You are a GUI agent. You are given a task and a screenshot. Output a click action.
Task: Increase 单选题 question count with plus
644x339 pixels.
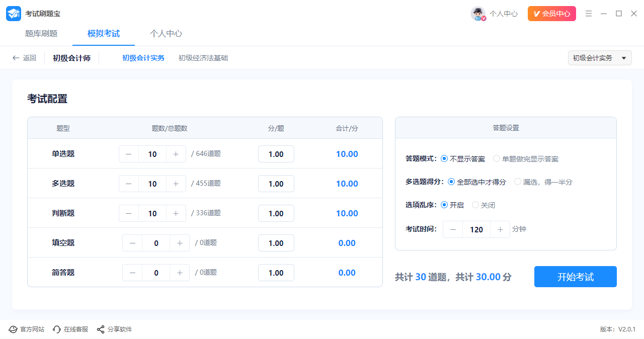coord(176,154)
